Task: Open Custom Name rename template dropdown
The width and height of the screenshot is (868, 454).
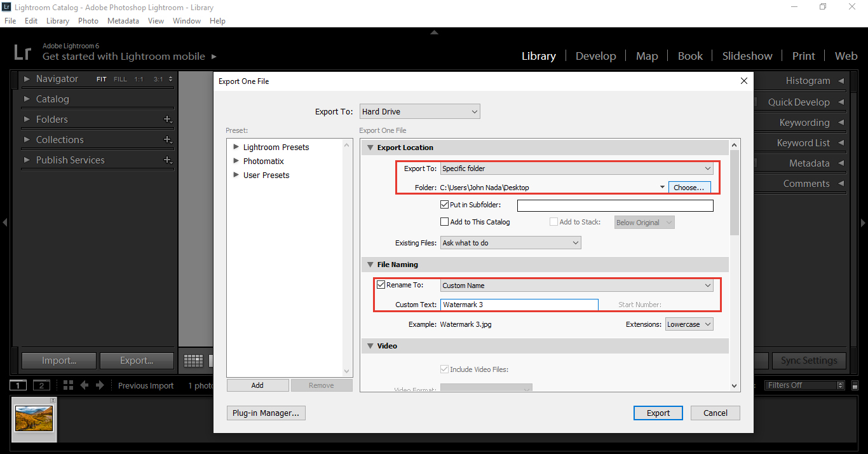Action: tap(577, 285)
